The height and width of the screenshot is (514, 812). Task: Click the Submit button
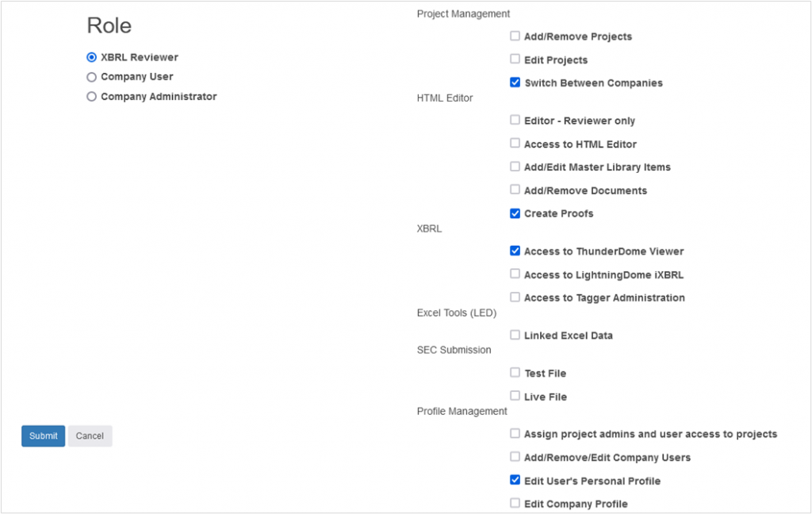(x=43, y=435)
